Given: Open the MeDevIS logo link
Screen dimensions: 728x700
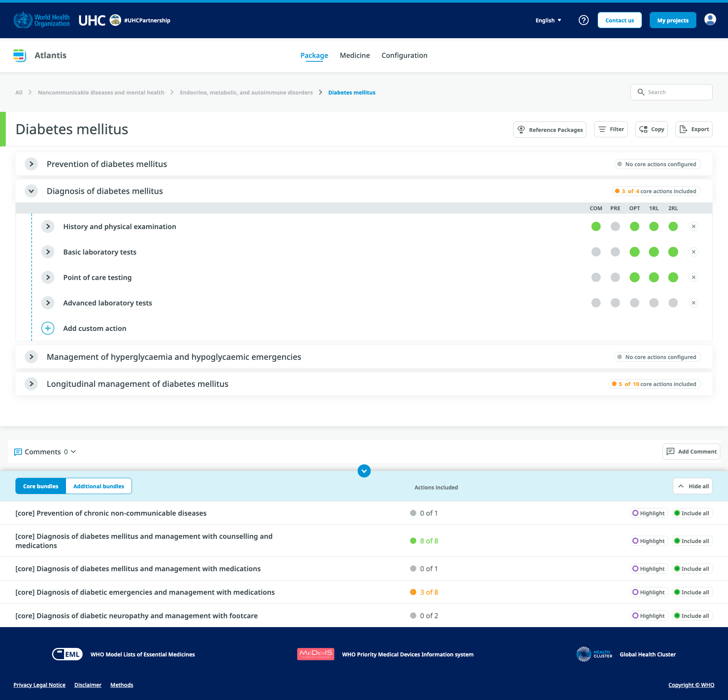Looking at the screenshot, I should pyautogui.click(x=316, y=654).
